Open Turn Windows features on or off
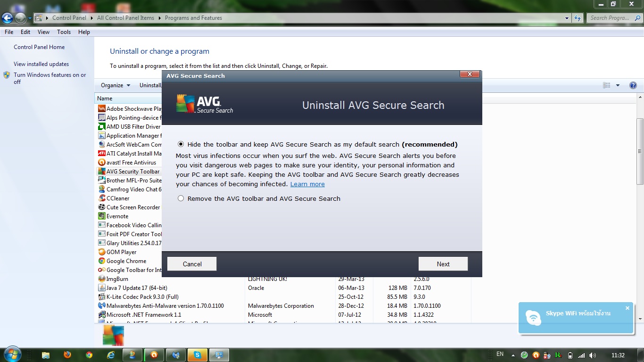644x362 pixels. pos(50,78)
